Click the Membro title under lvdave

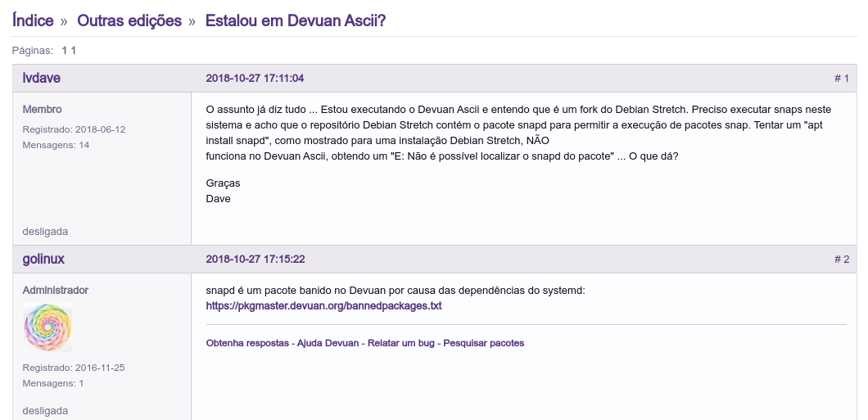[42, 110]
